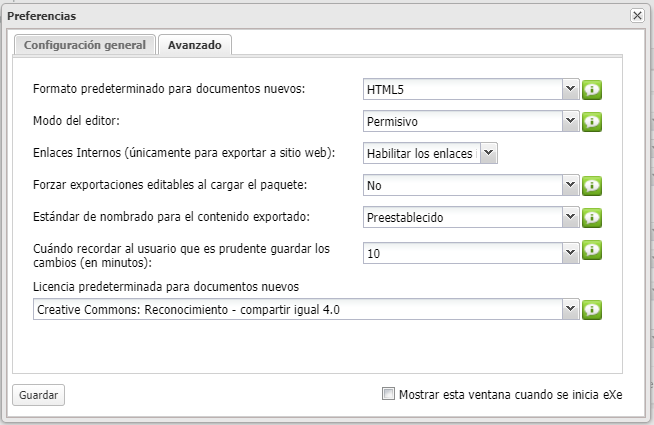Select the Avanzado tab
Image resolution: width=654 pixels, height=425 pixels.
[x=195, y=45]
